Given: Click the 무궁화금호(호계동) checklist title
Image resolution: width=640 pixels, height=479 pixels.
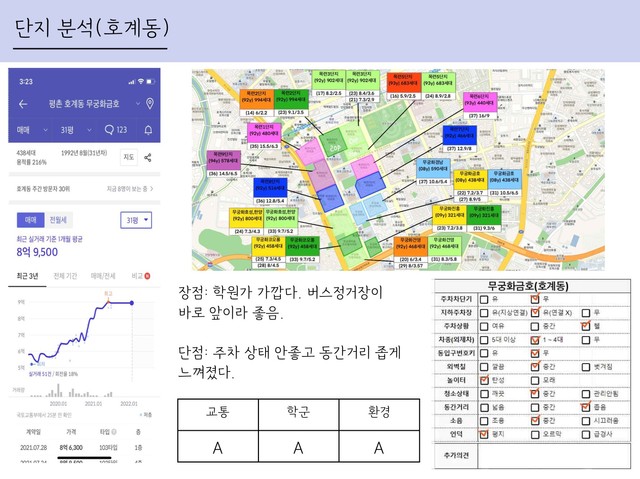Looking at the screenshot, I should pyautogui.click(x=528, y=286).
